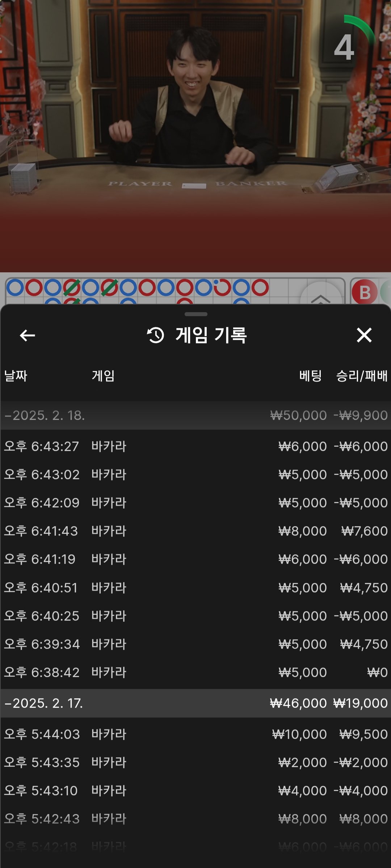Tap the back arrow in game history

[x=27, y=335]
